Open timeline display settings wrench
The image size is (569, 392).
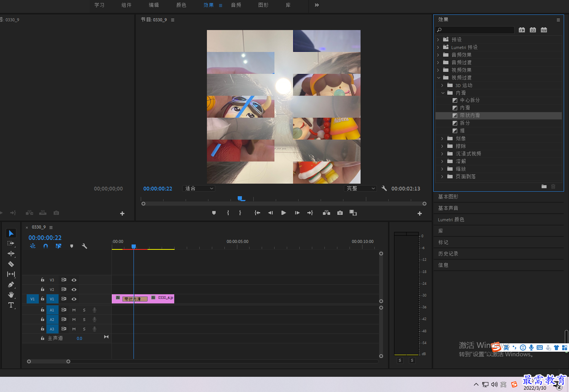tap(84, 246)
